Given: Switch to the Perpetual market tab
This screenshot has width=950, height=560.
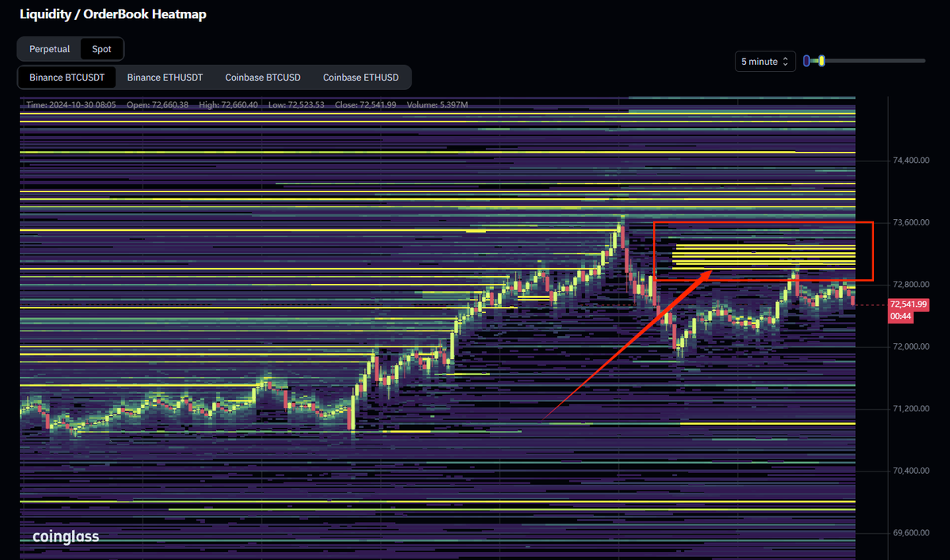Looking at the screenshot, I should (50, 49).
